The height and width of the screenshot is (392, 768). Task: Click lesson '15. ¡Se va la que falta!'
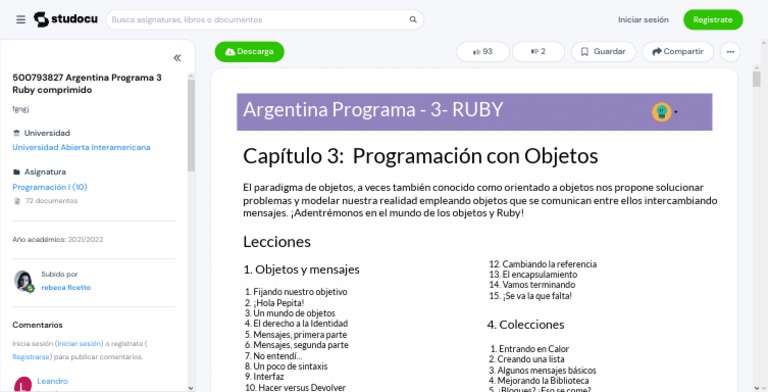[530, 296]
